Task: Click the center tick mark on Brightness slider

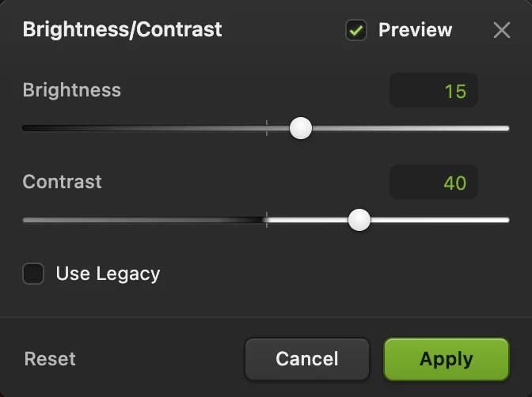Action: (267, 128)
